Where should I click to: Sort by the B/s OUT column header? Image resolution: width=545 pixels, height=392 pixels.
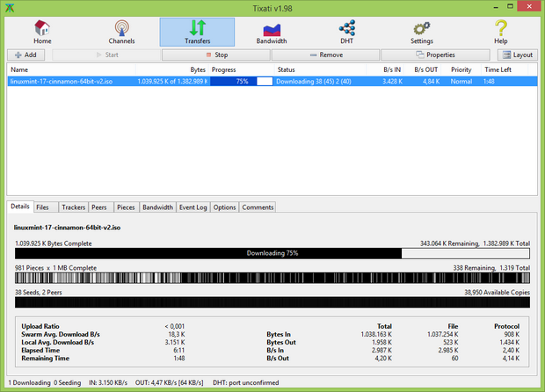[x=423, y=69]
